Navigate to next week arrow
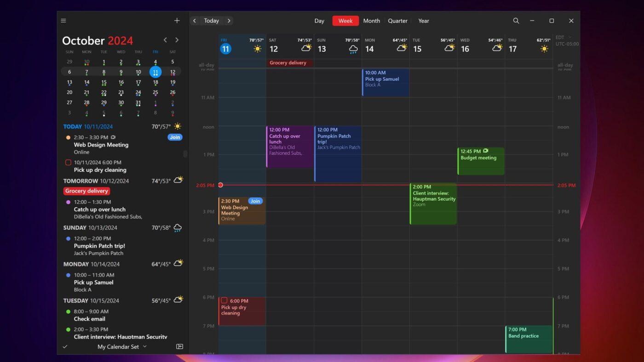Screen dimensions: 644x362 pos(229,21)
